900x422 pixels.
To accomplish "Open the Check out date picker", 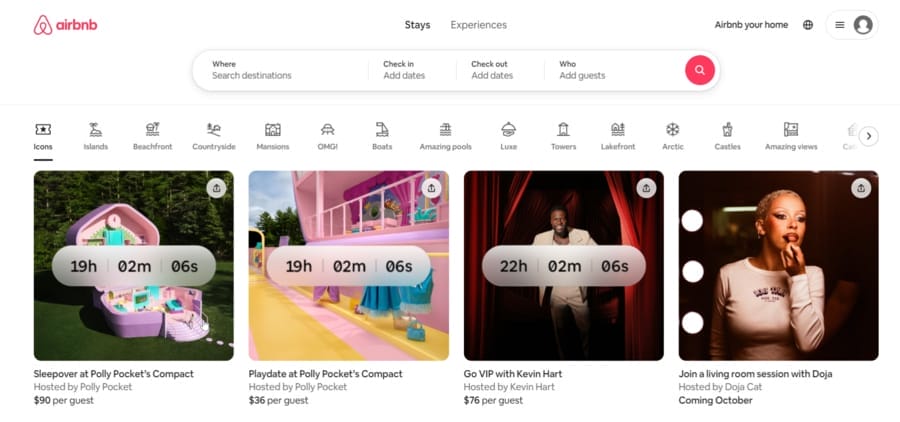I will pyautogui.click(x=501, y=70).
